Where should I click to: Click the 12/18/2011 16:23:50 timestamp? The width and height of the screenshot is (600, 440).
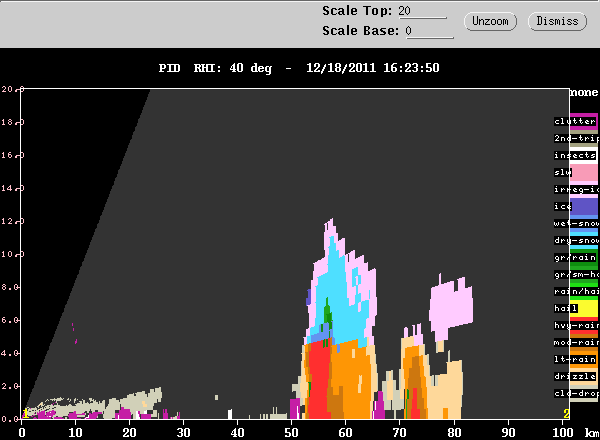[373, 68]
